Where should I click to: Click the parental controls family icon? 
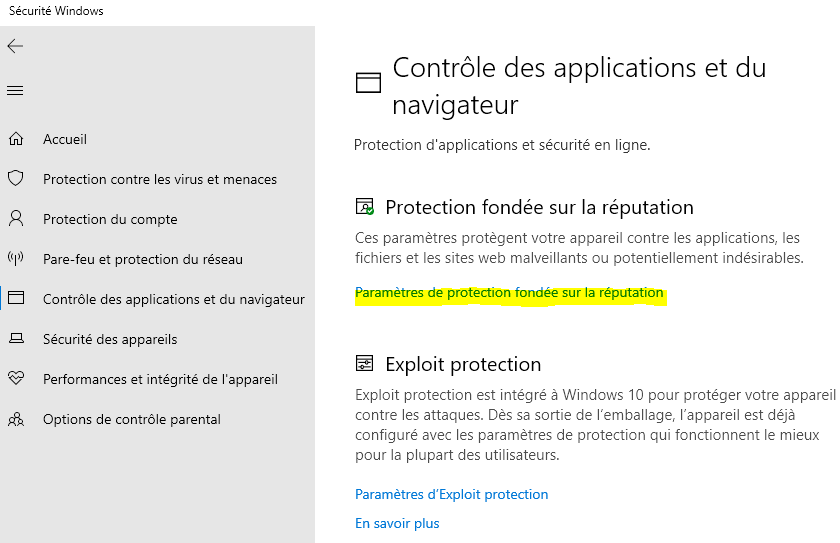tap(15, 419)
